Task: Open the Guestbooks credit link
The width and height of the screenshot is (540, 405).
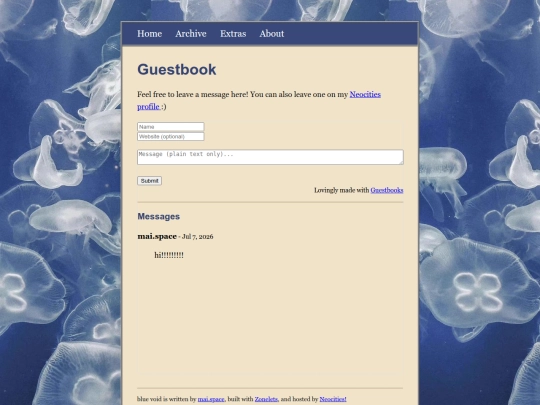Action: [387, 190]
